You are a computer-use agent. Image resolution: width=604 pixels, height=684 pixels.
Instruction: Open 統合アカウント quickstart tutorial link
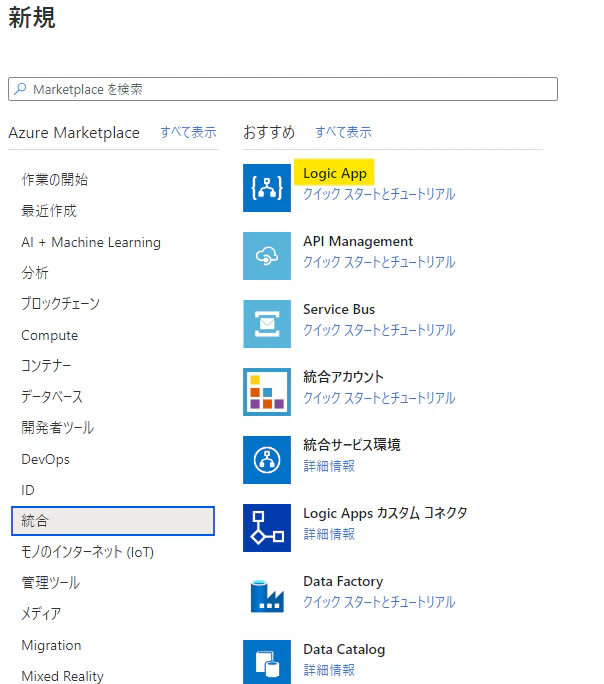click(379, 398)
